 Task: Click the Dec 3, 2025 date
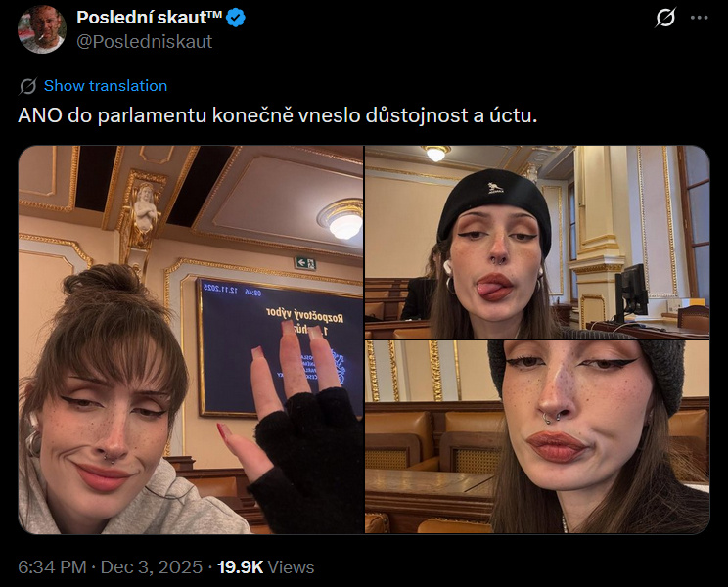152,567
